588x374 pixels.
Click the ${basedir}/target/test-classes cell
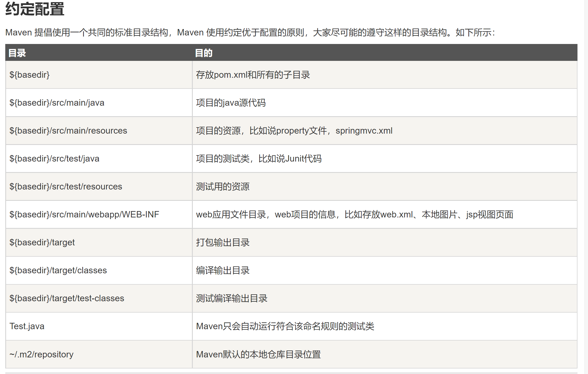[x=67, y=298]
